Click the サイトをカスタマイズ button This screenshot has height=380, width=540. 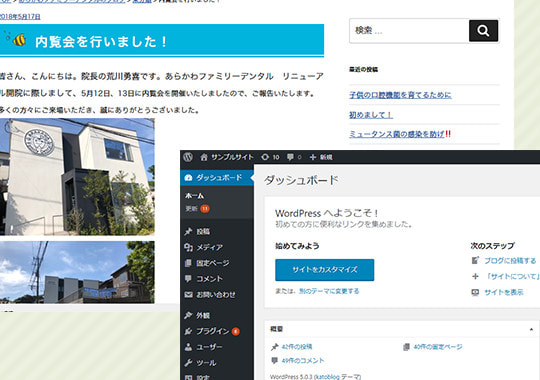[x=324, y=270]
